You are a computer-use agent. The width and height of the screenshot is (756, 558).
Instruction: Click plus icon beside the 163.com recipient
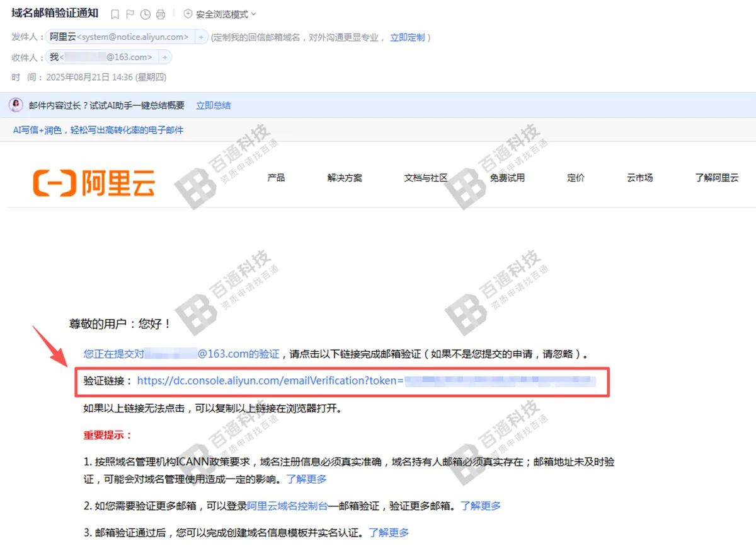[164, 57]
